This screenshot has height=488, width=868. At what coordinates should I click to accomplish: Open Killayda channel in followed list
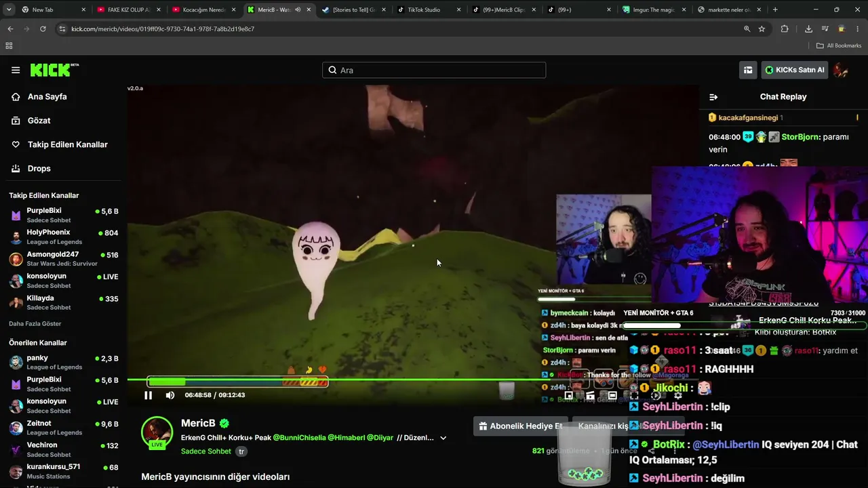pos(64,302)
